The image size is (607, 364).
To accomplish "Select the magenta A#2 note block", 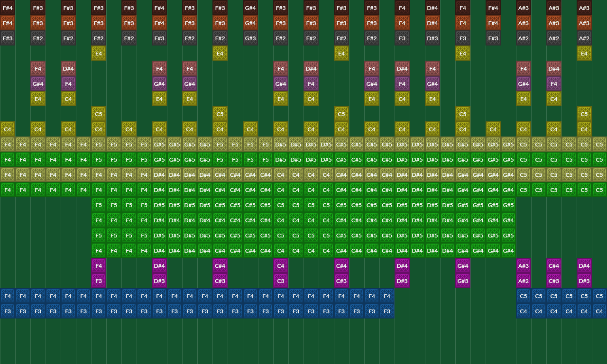I will click(x=524, y=281).
